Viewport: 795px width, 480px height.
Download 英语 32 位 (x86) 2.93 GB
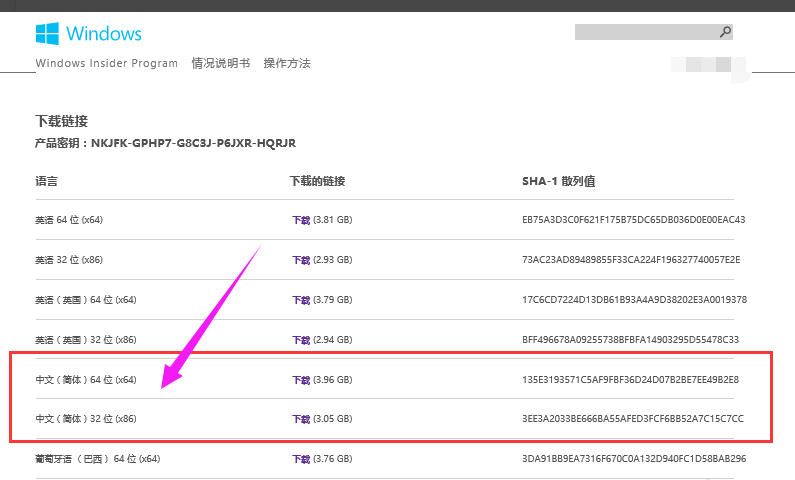(301, 259)
